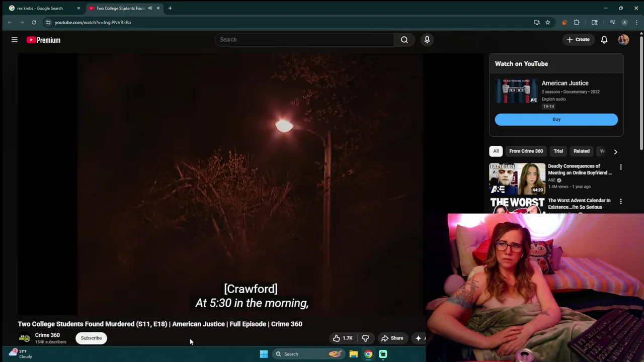Image resolution: width=644 pixels, height=362 pixels.
Task: Close the YouTube video tab
Action: pyautogui.click(x=158, y=8)
